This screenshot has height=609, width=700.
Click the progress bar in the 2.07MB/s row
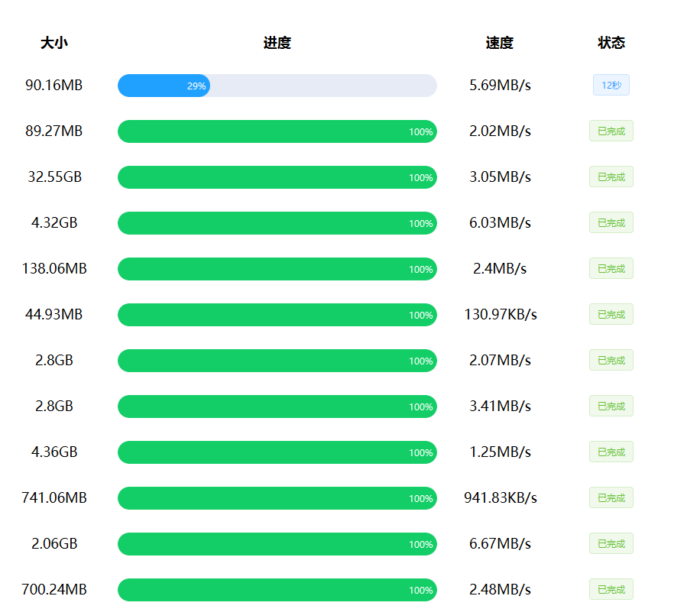[277, 361]
